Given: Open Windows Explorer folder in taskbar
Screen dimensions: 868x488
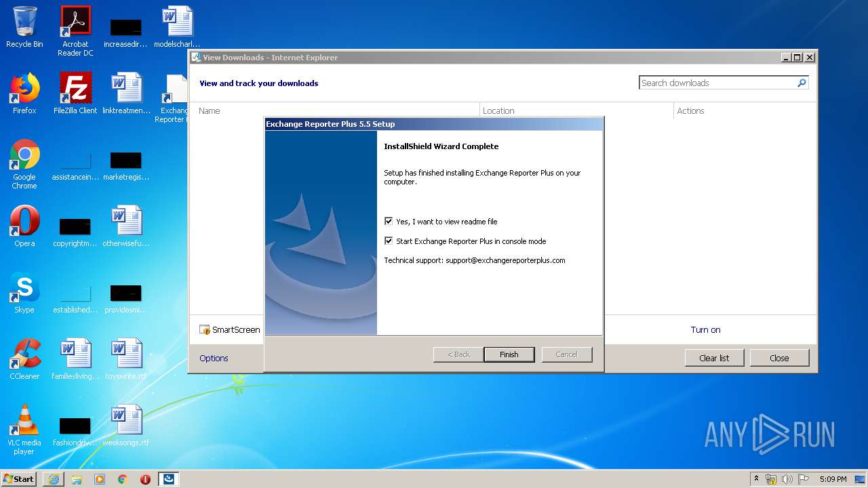Looking at the screenshot, I should (77, 479).
